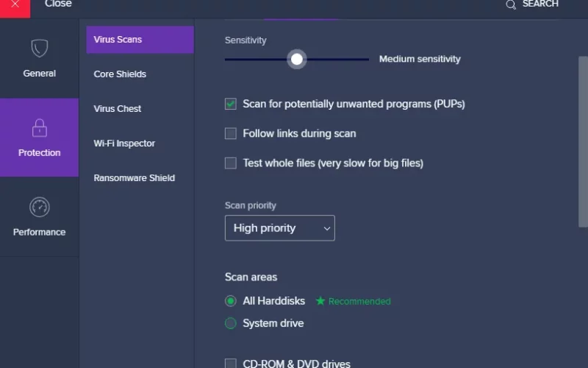
Task: Open General settings via the shield icon
Action: pyautogui.click(x=40, y=48)
